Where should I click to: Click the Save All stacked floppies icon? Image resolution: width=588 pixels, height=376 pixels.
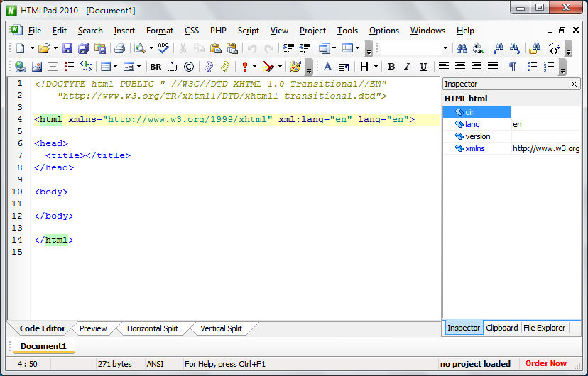(x=84, y=48)
